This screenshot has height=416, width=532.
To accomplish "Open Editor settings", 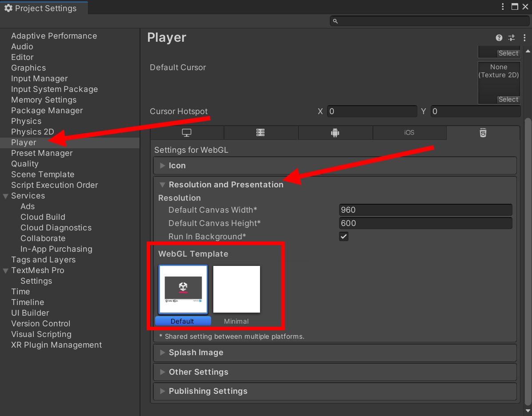I will point(22,57).
